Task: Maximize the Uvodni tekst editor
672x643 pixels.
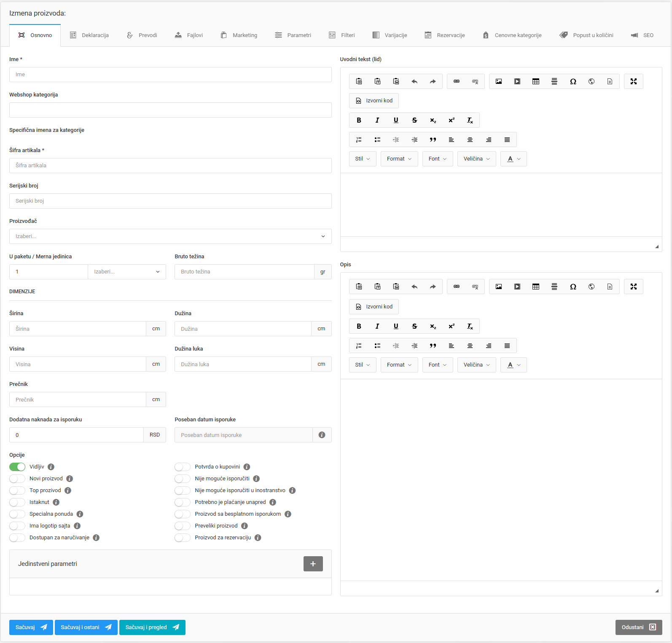Action: click(x=634, y=81)
